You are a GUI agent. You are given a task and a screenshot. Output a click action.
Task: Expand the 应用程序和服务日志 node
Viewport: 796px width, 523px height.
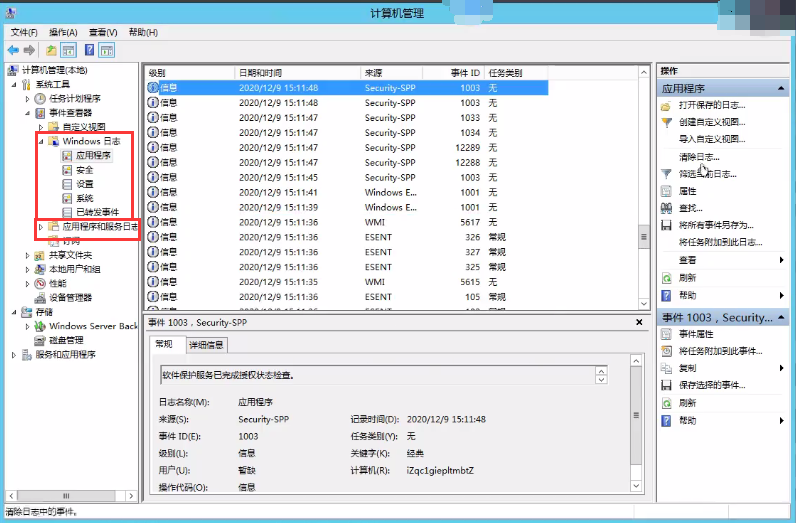click(41, 227)
